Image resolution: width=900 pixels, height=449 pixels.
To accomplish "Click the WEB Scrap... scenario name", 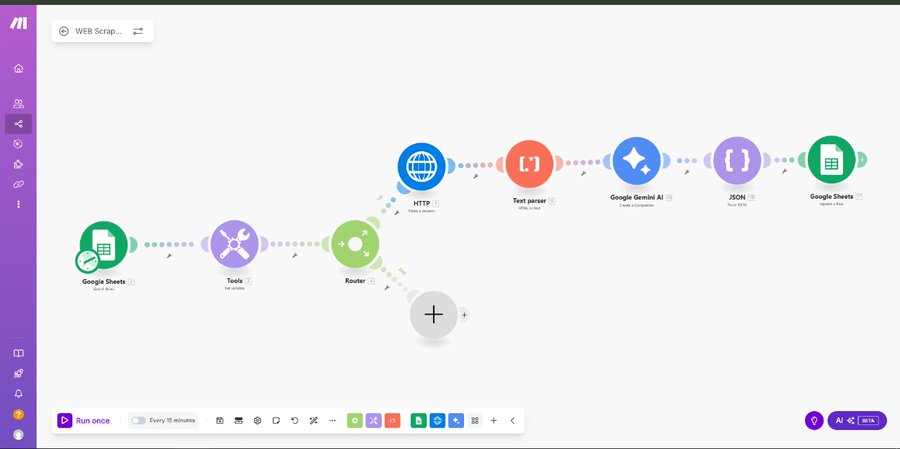I will (99, 31).
